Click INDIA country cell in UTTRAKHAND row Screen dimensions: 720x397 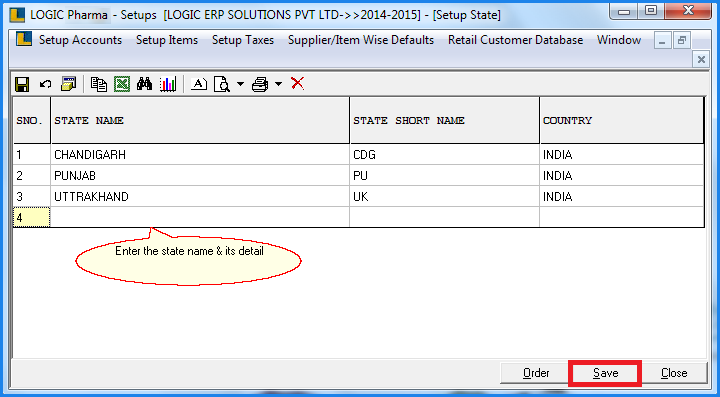[622, 196]
